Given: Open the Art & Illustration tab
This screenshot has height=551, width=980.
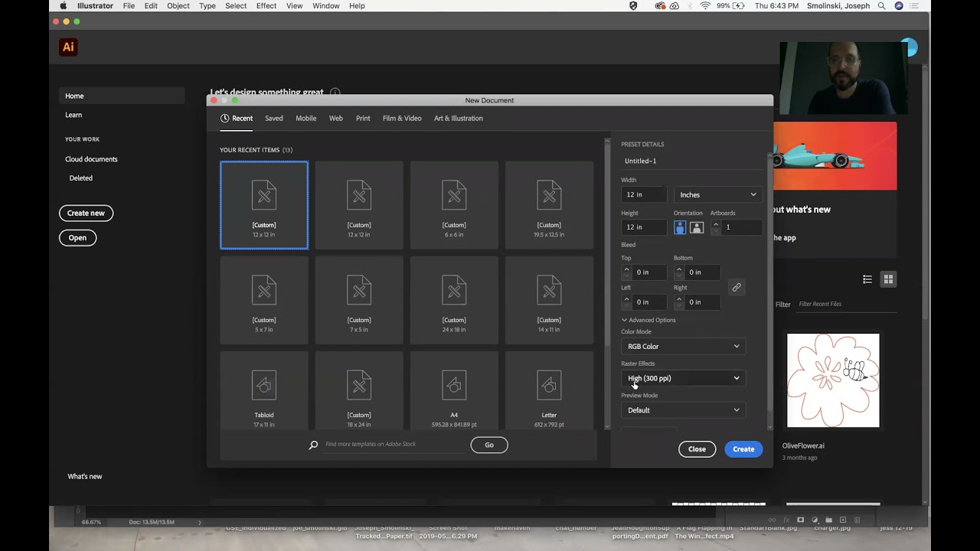Looking at the screenshot, I should 459,118.
